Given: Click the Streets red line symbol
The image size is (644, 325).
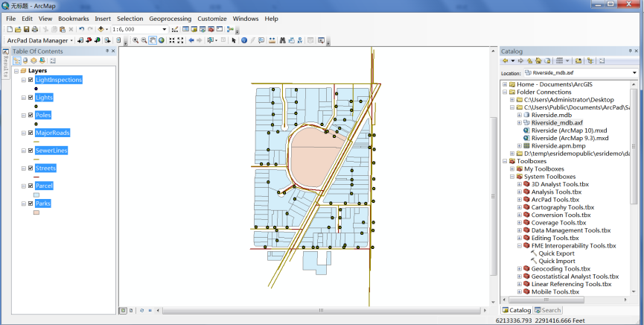Looking at the screenshot, I should click(36, 177).
